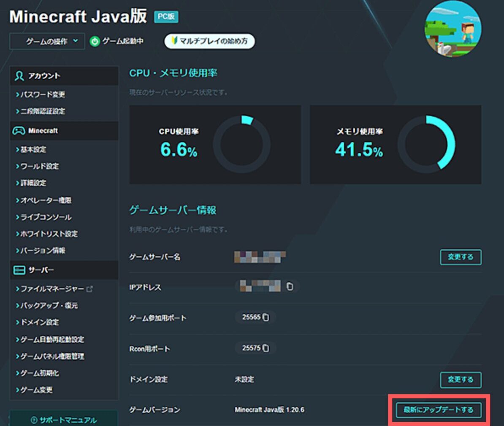Open ゲーム初期化 in sidebar
The image size is (504, 426).
[39, 373]
